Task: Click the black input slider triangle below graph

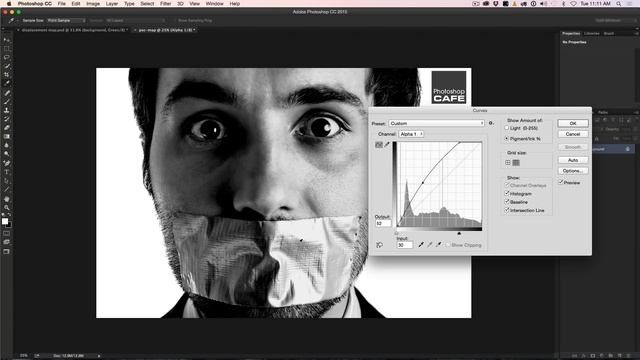Action: point(459,233)
